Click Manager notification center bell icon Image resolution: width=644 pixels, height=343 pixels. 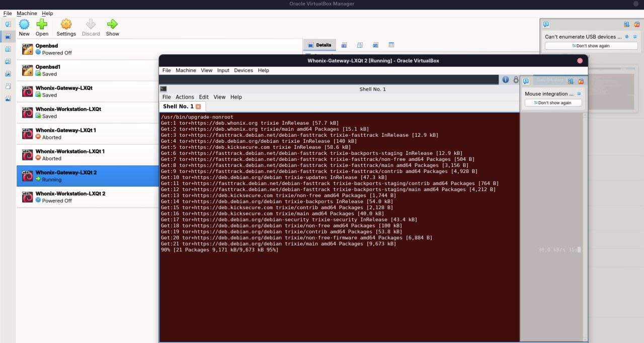[546, 24]
